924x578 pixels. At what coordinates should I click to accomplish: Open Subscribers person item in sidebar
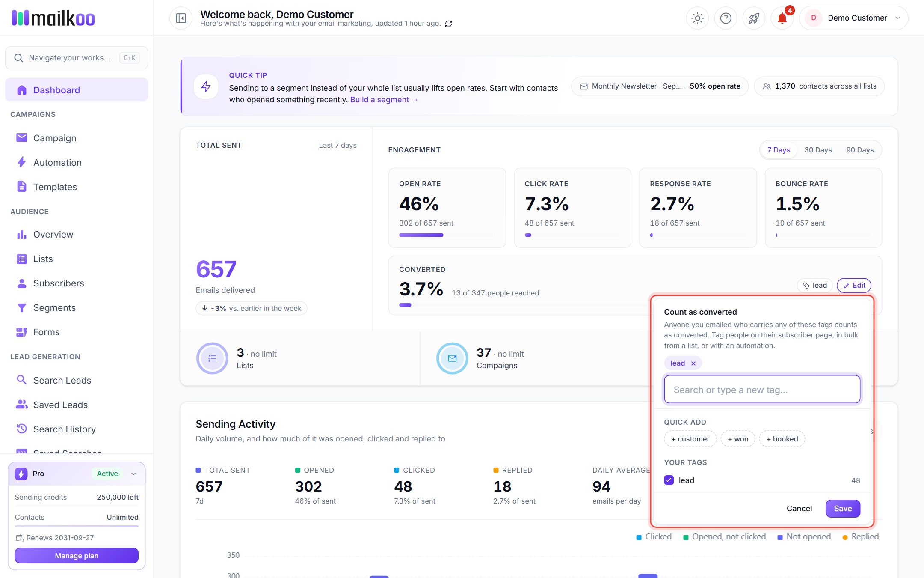[x=77, y=283]
